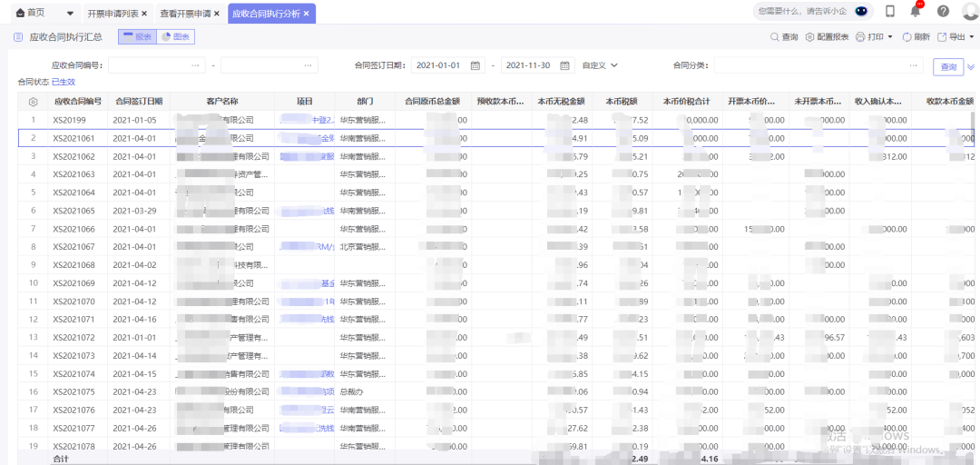The height and width of the screenshot is (465, 980).
Task: Click the 客户名称 column header
Action: pos(222,102)
